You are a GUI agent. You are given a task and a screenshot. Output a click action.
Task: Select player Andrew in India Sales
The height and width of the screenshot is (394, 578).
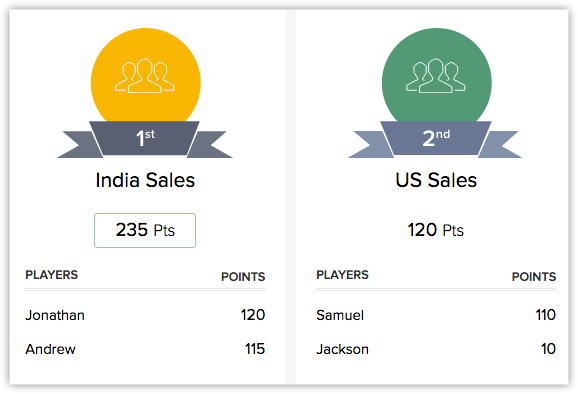[x=51, y=349]
